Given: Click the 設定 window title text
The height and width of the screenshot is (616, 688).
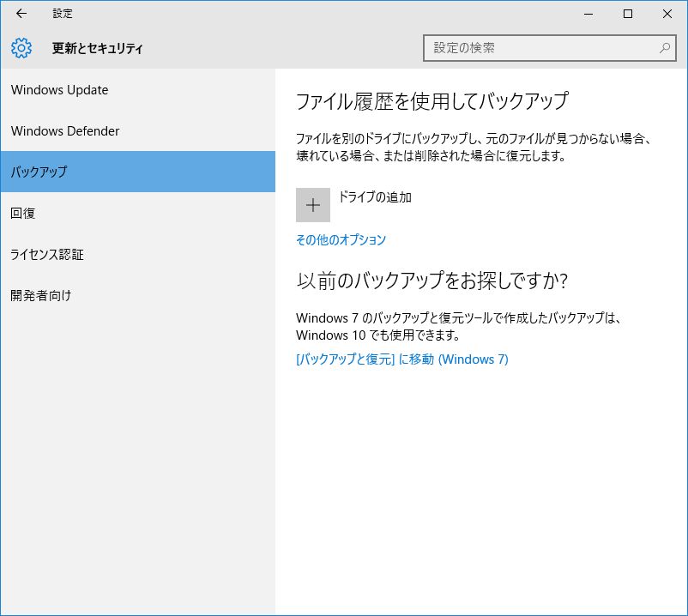Looking at the screenshot, I should [63, 14].
